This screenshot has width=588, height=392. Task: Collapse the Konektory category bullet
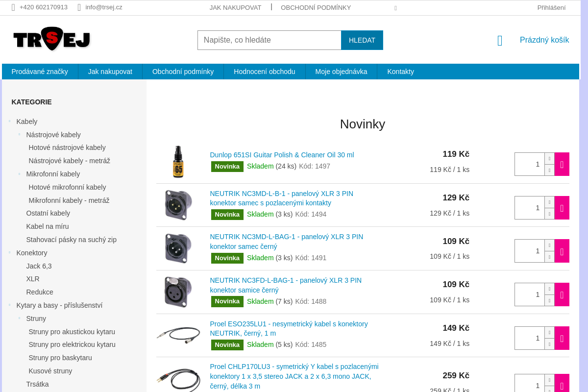pyautogui.click(x=9, y=252)
